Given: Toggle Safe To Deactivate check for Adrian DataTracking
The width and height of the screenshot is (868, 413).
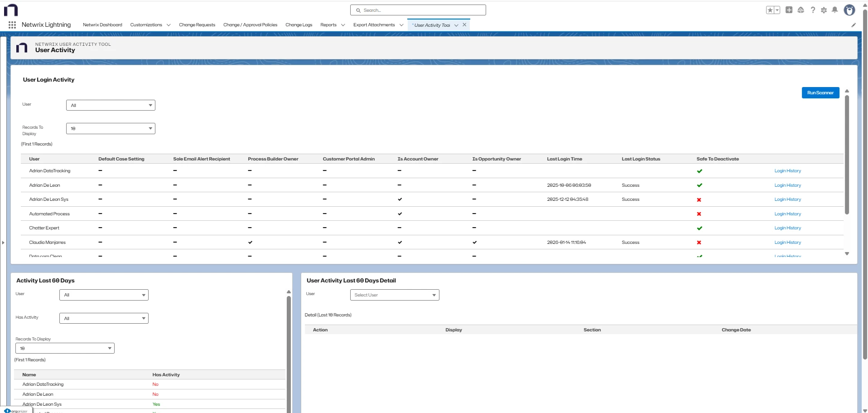Looking at the screenshot, I should point(699,171).
